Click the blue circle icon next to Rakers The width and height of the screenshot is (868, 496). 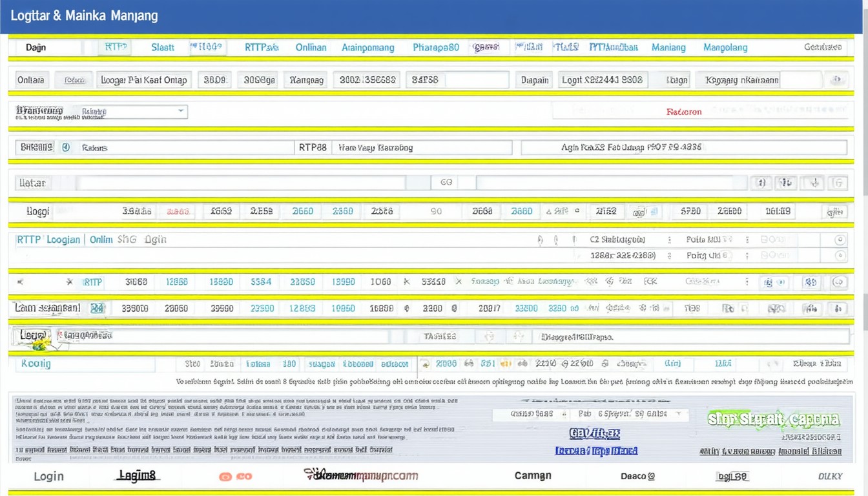(65, 147)
